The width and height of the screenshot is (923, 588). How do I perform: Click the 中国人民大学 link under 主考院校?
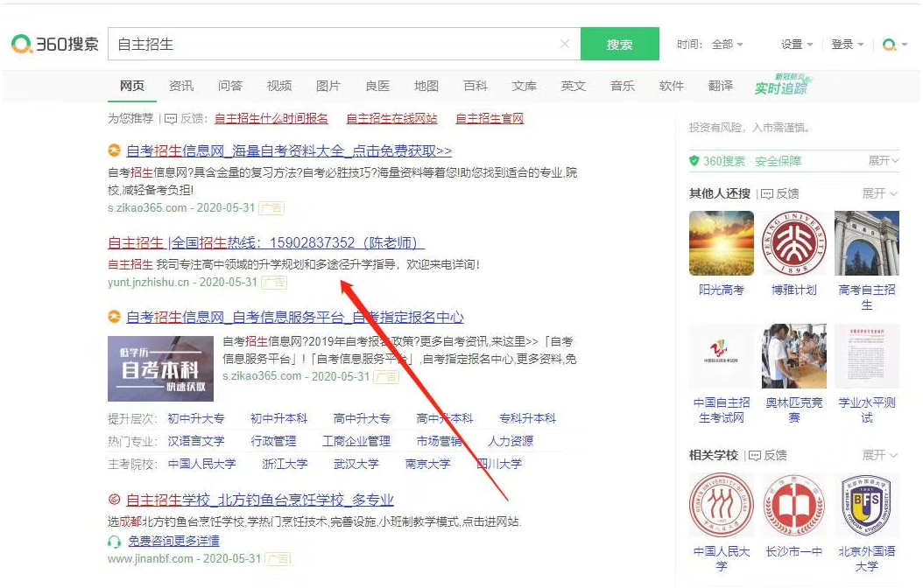click(201, 464)
